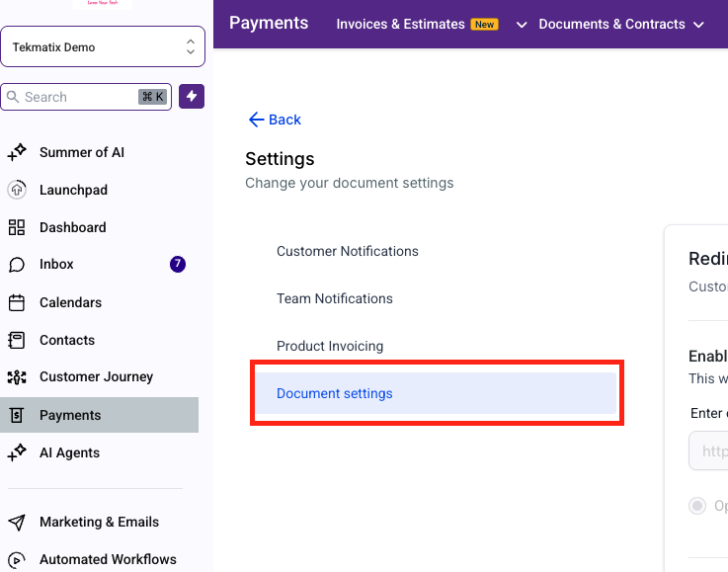Open the Customer Journey label
Viewport: 728px width, 572px height.
[96, 376]
